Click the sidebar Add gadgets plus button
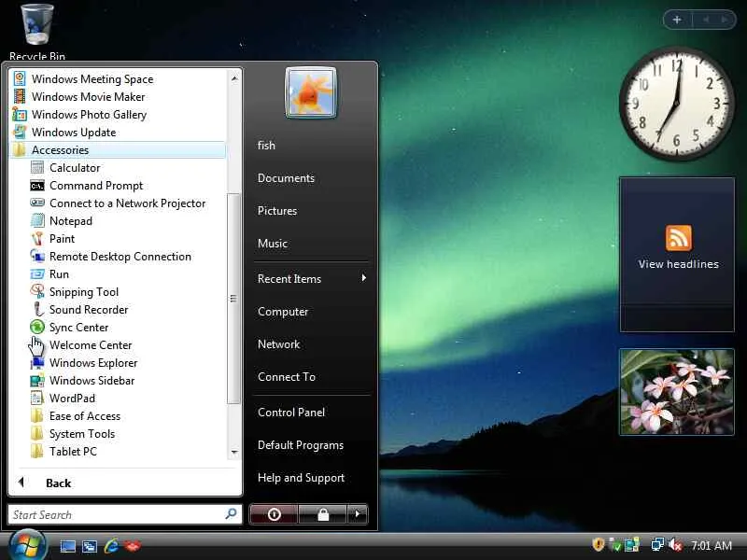 676,20
